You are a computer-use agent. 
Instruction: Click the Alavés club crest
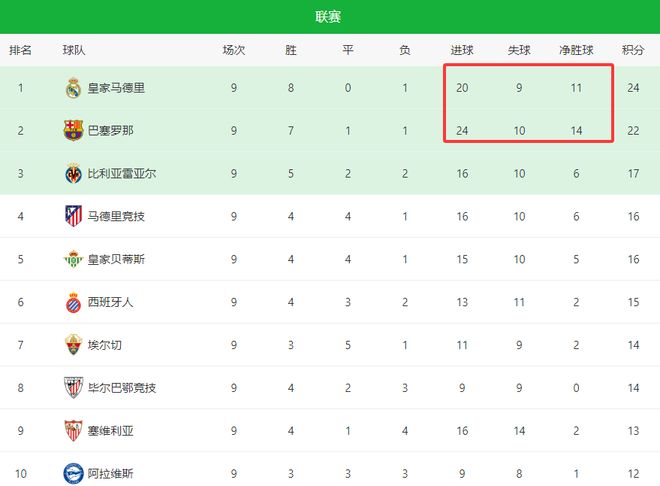pyautogui.click(x=73, y=473)
